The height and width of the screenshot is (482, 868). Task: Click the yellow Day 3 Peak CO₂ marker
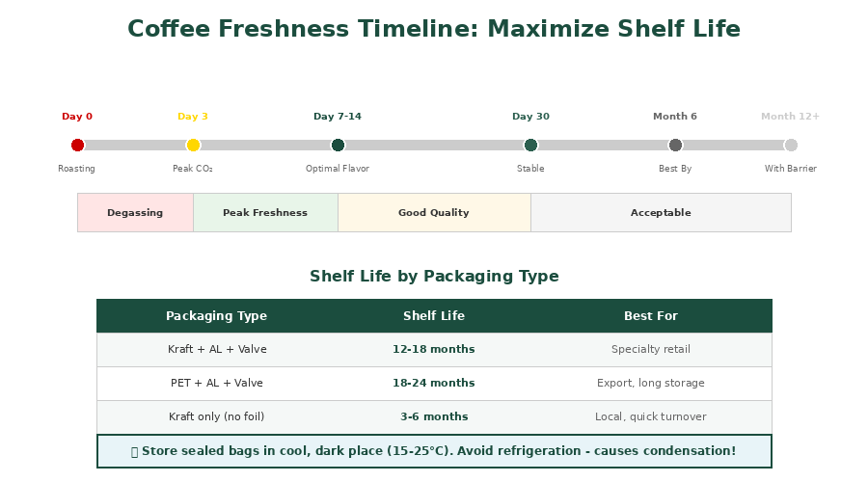click(193, 145)
